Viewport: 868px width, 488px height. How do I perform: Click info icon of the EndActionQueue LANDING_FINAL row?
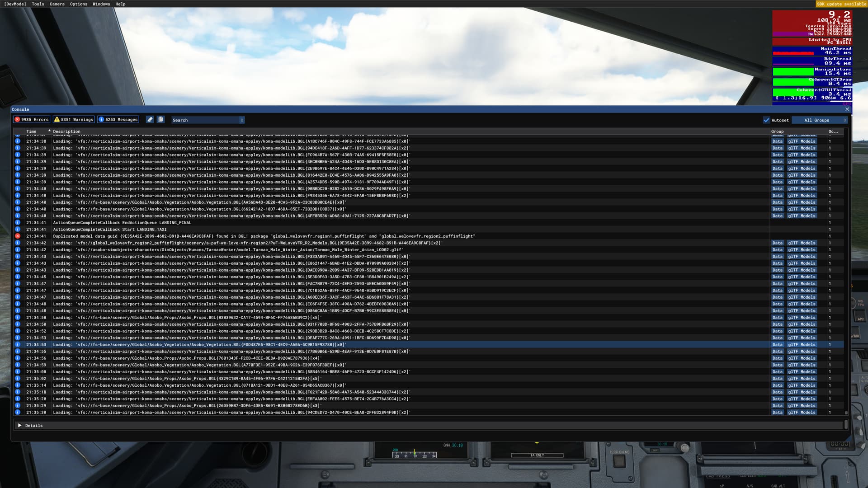[18, 222]
